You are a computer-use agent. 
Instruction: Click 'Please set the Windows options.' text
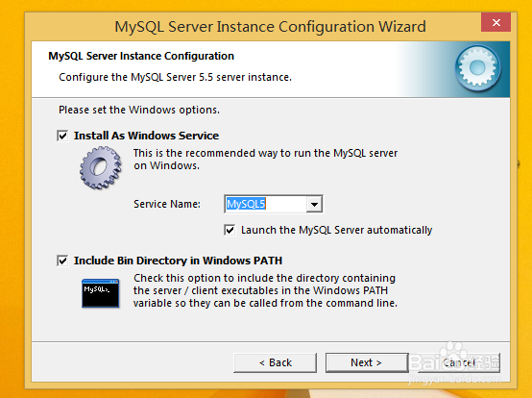[139, 110]
